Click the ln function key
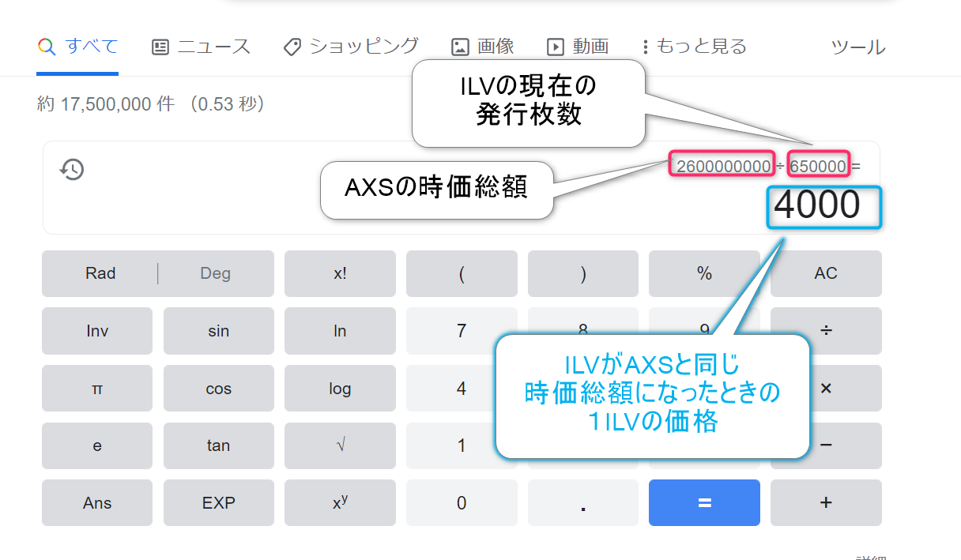 pyautogui.click(x=340, y=331)
